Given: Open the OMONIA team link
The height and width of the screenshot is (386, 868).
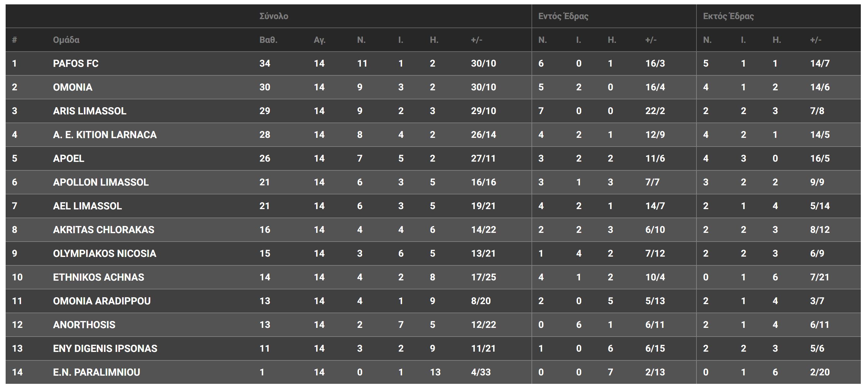Looking at the screenshot, I should [x=72, y=87].
